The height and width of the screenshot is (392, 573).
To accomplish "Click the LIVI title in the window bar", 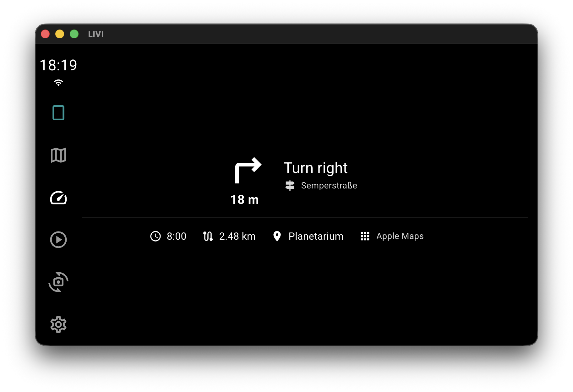I will [x=96, y=34].
